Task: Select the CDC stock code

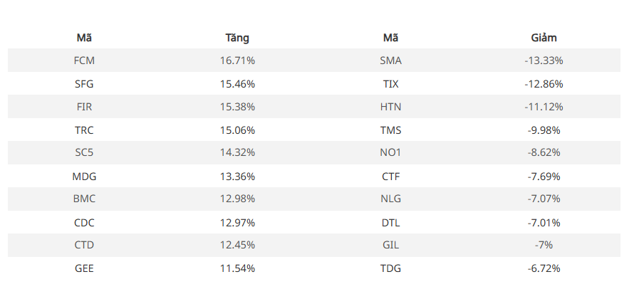Action: 84,223
